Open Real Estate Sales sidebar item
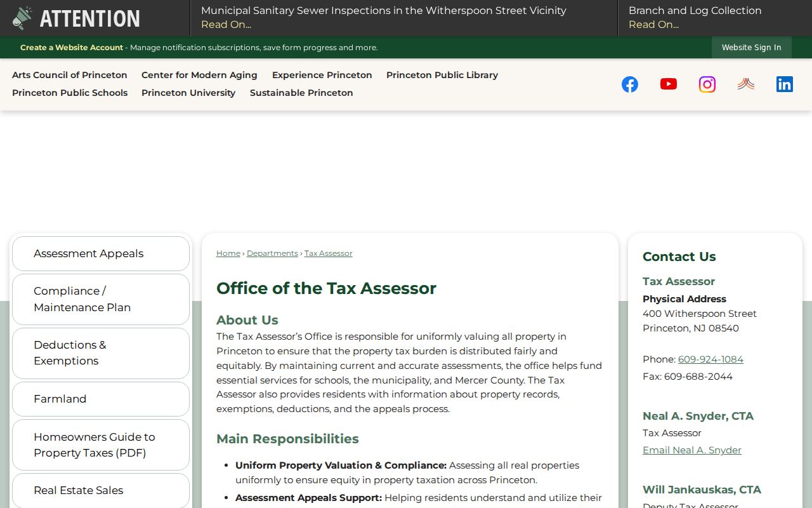Screen dimensions: 812x508 pyautogui.click(x=101, y=490)
